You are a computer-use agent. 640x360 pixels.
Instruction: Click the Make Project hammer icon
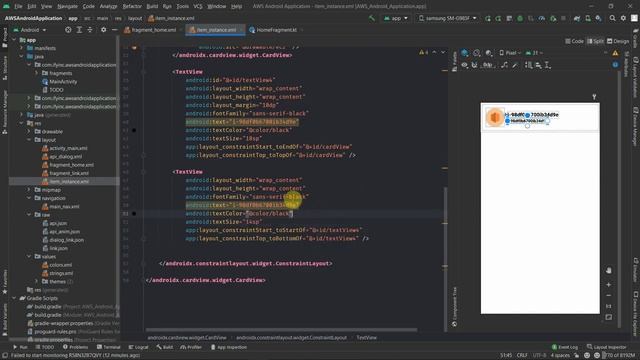(x=371, y=18)
